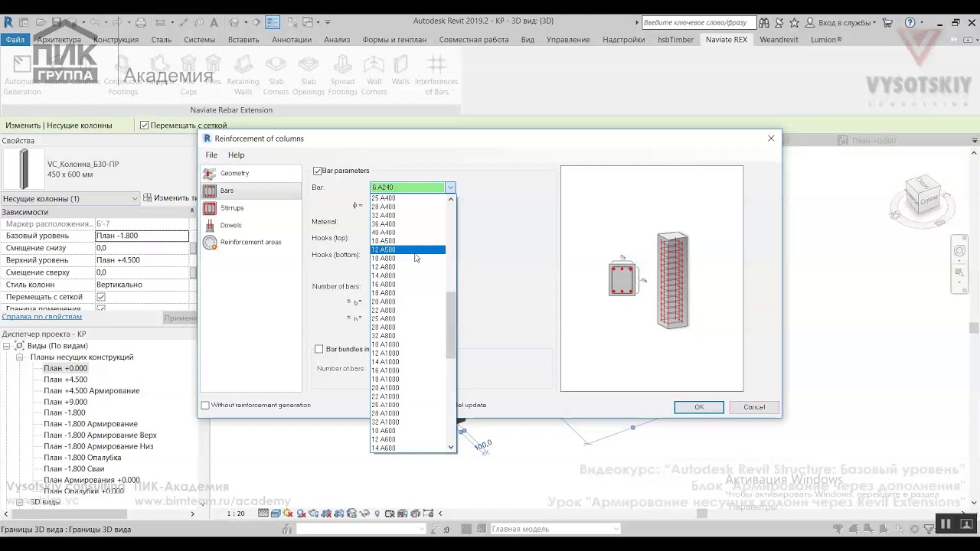Select 16 A800 in the bar list

[408, 284]
